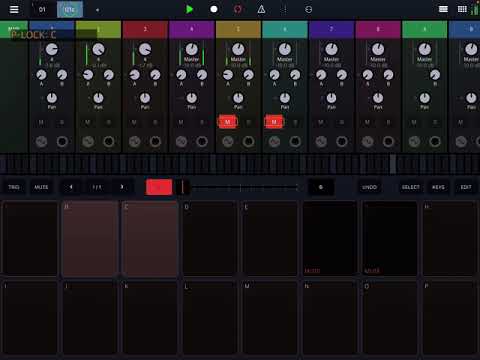Tap pad D in the pad grid

210,238
